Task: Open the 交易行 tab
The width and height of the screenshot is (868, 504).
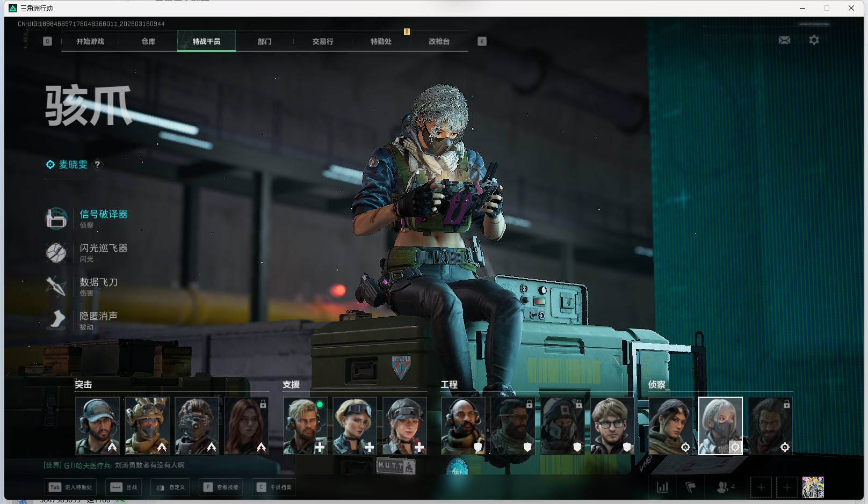Action: pyautogui.click(x=323, y=41)
